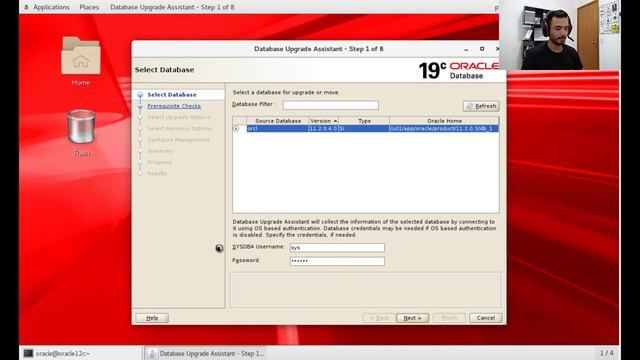Select the orcl database radio button
The image size is (640, 360).
[x=236, y=129]
